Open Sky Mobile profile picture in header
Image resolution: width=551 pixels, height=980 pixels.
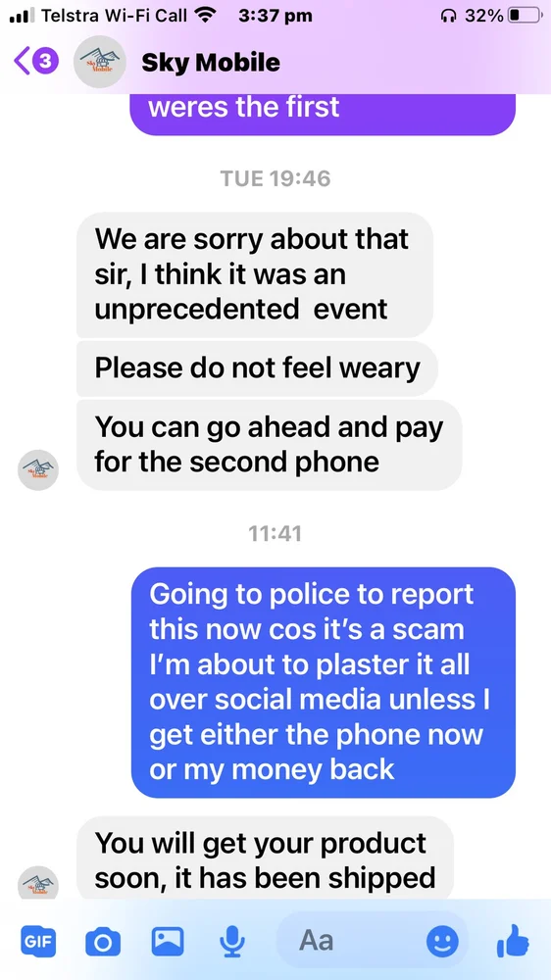coord(99,61)
